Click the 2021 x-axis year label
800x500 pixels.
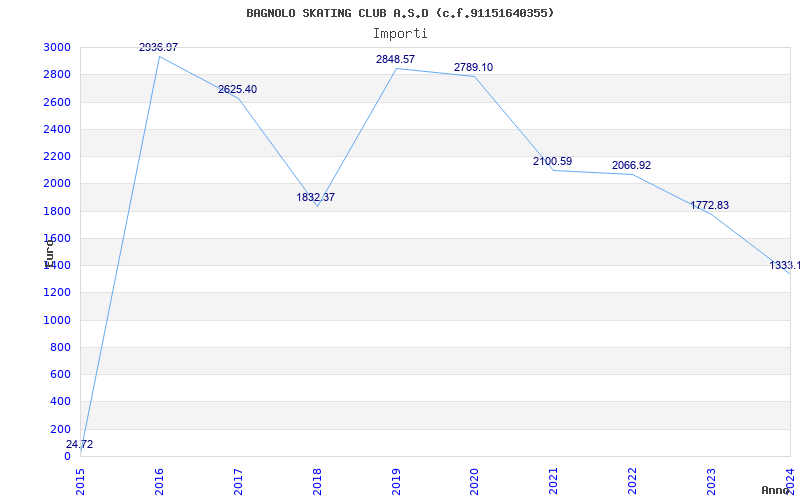pos(554,481)
